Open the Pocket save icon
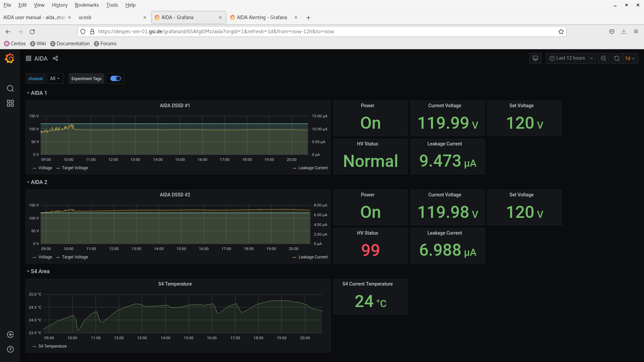644x362 pixels. [x=612, y=32]
